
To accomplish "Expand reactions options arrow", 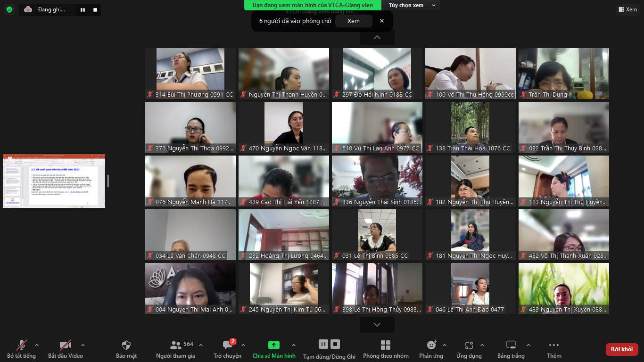I will (x=445, y=345).
